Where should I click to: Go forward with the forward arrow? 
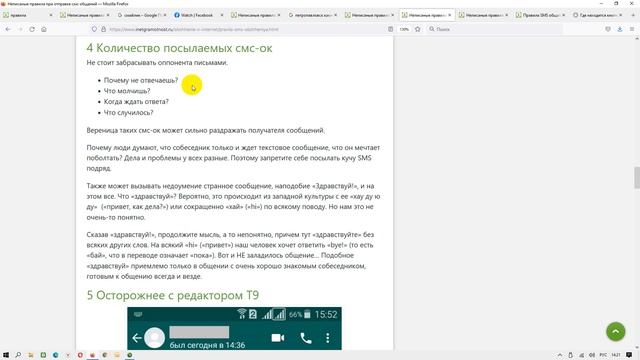20,29
